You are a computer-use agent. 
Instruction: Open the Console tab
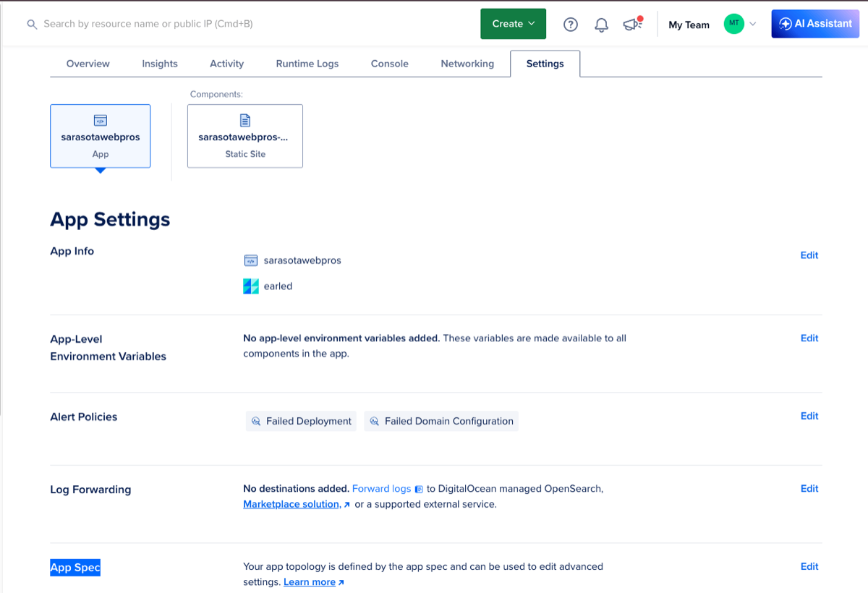click(x=390, y=64)
